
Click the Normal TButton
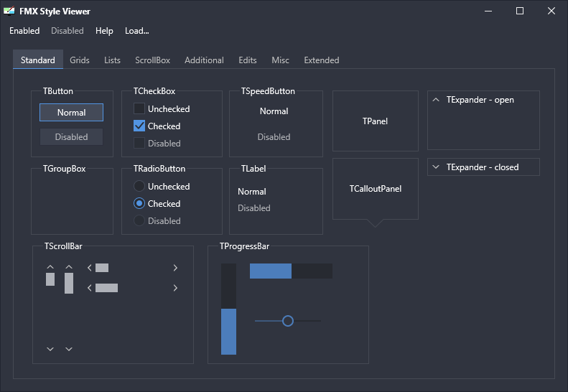(71, 112)
